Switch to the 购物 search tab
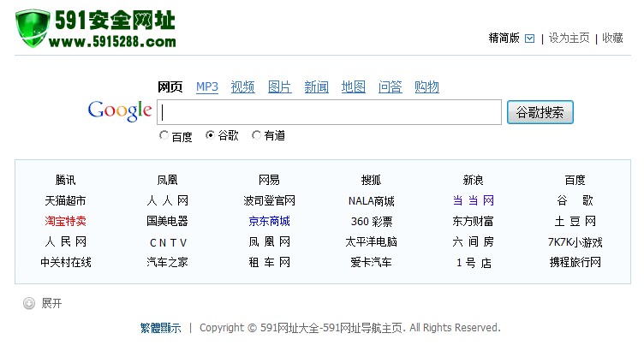The image size is (644, 363). tap(426, 87)
